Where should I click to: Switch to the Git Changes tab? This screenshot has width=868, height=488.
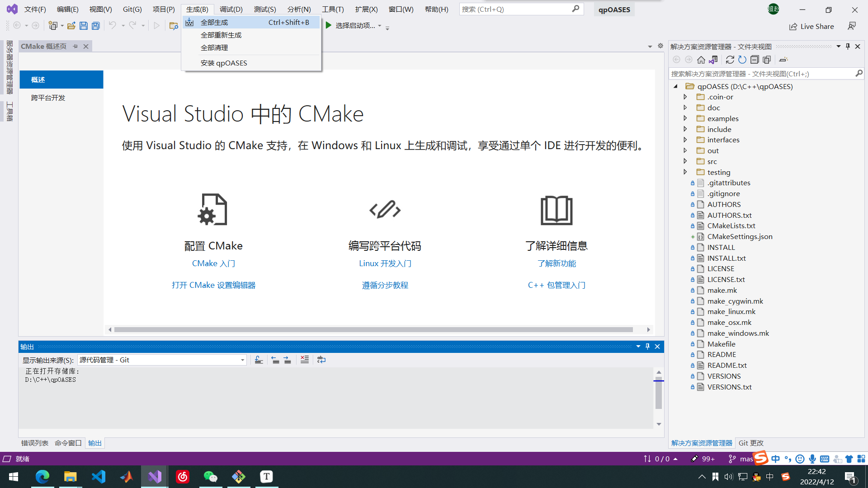[x=751, y=443]
